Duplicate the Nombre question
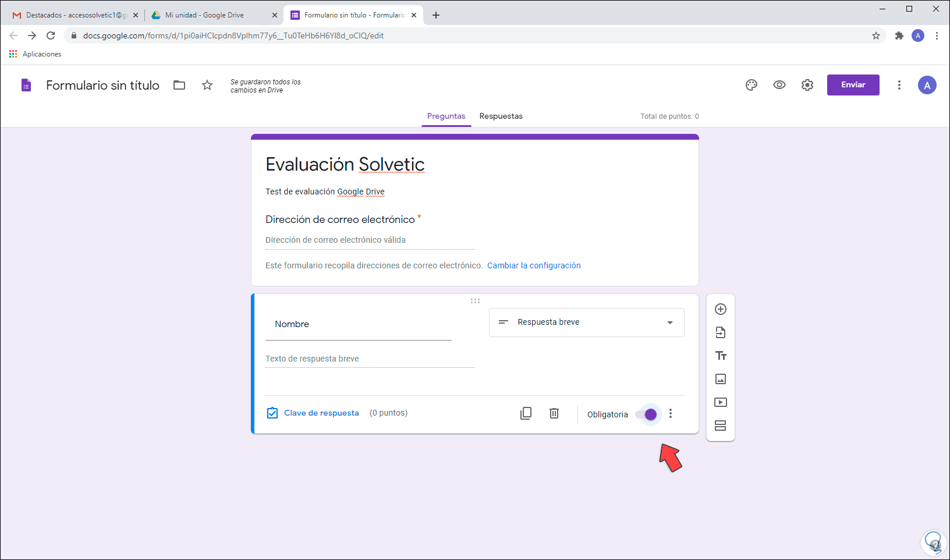950x560 pixels. tap(526, 413)
